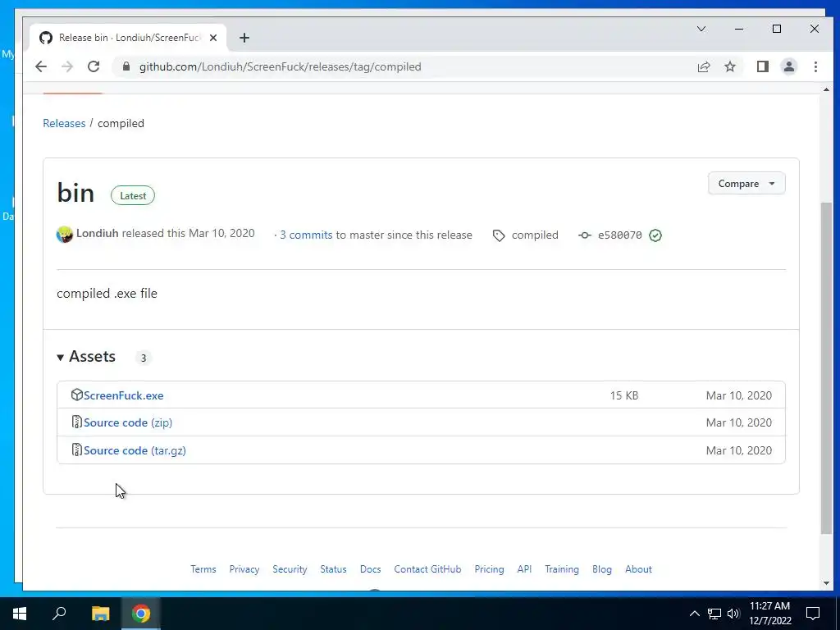Screen dimensions: 840x630
Task: Open the taskbar clock and date
Action: click(x=769, y=614)
